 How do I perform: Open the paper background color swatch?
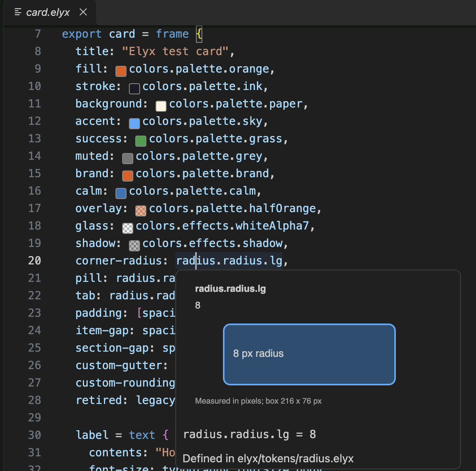[161, 106]
